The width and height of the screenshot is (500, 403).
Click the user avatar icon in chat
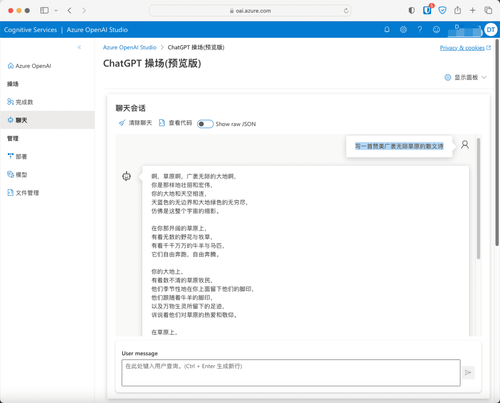pyautogui.click(x=465, y=145)
